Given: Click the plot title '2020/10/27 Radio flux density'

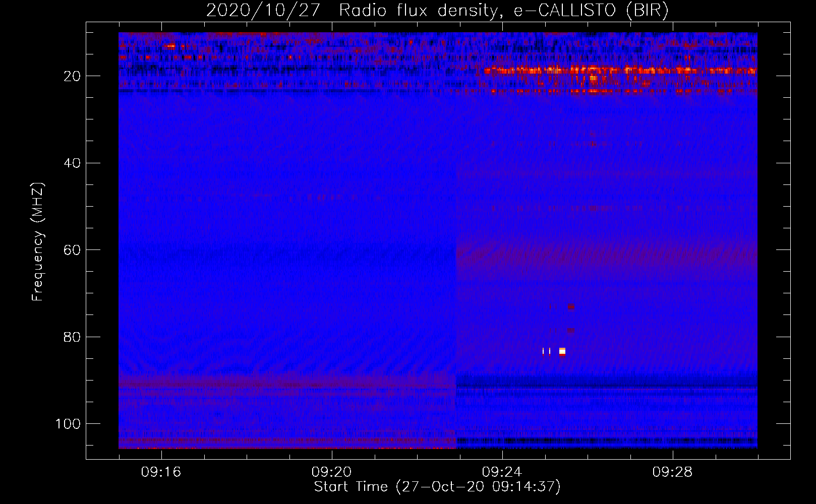Looking at the screenshot, I should point(352,11).
